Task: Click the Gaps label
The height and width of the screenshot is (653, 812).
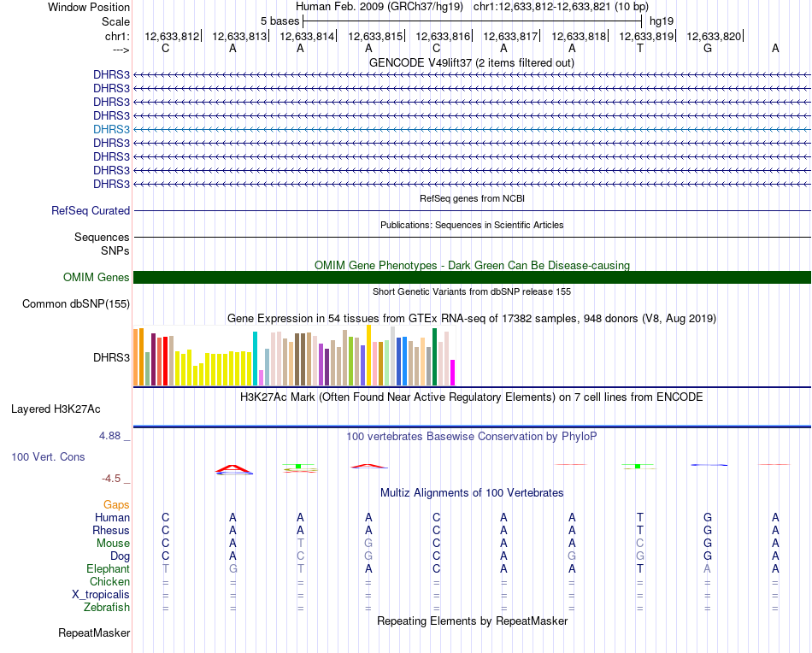Action: click(x=116, y=504)
